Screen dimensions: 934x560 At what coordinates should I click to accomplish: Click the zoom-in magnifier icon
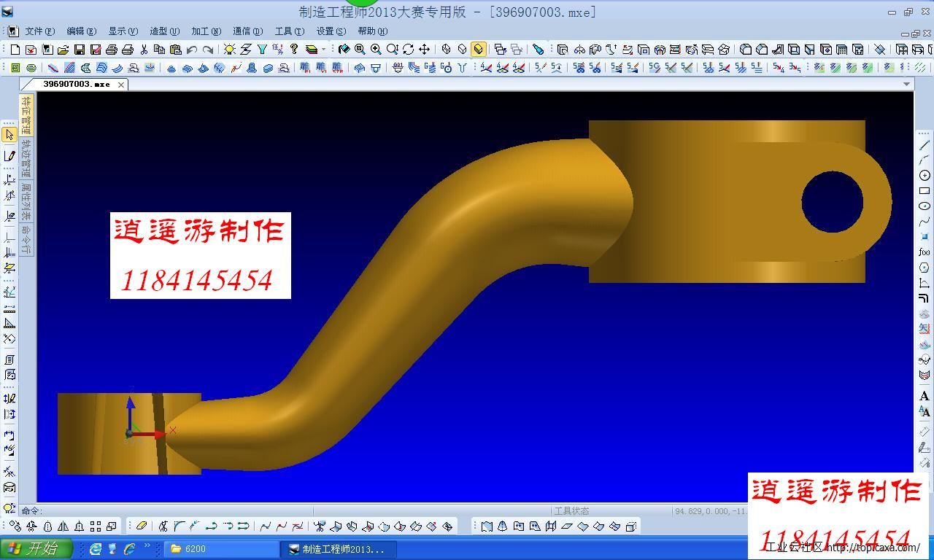coord(376,50)
